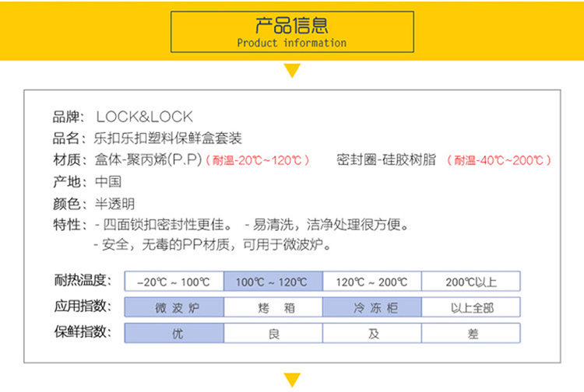
Task: Click the 材质 field label
Action: click(x=69, y=160)
